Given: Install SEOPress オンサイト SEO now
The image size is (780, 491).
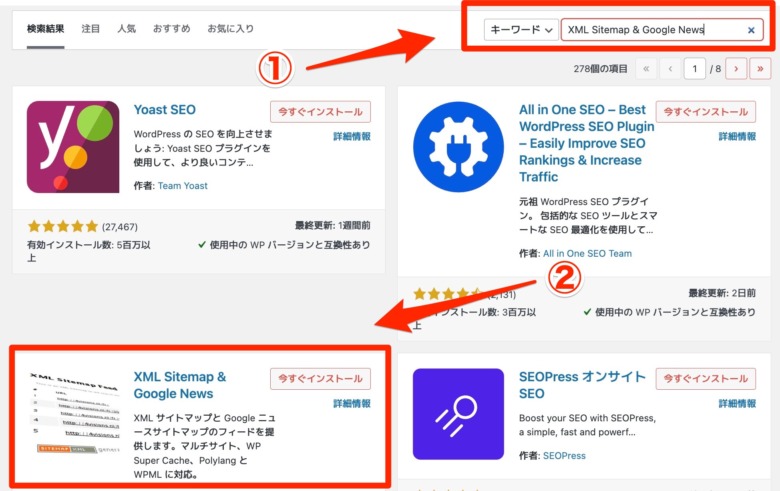Looking at the screenshot, I should tap(705, 379).
